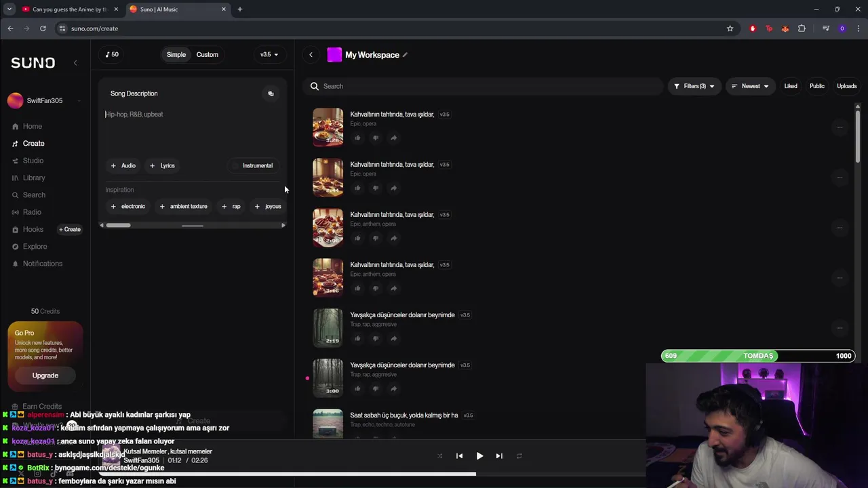The height and width of the screenshot is (488, 868).
Task: Open more options for 2:19 Yavşakça song
Action: tap(840, 328)
